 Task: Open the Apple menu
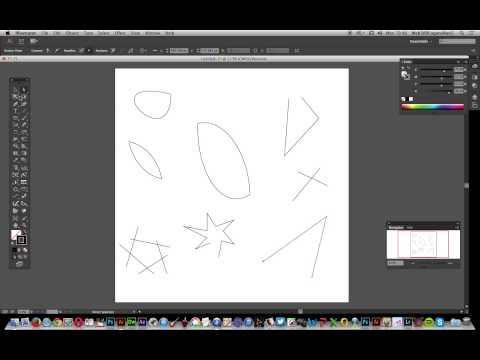(x=8, y=33)
